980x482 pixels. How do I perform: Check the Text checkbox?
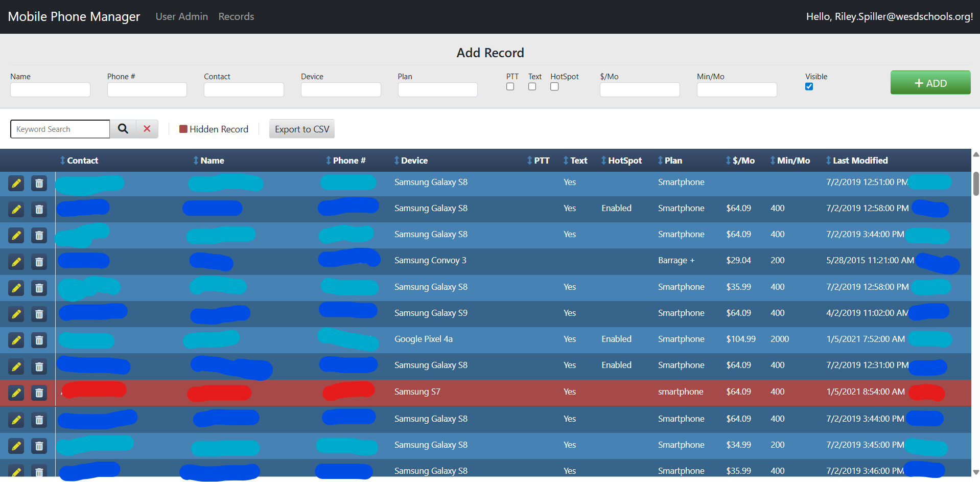pyautogui.click(x=532, y=86)
